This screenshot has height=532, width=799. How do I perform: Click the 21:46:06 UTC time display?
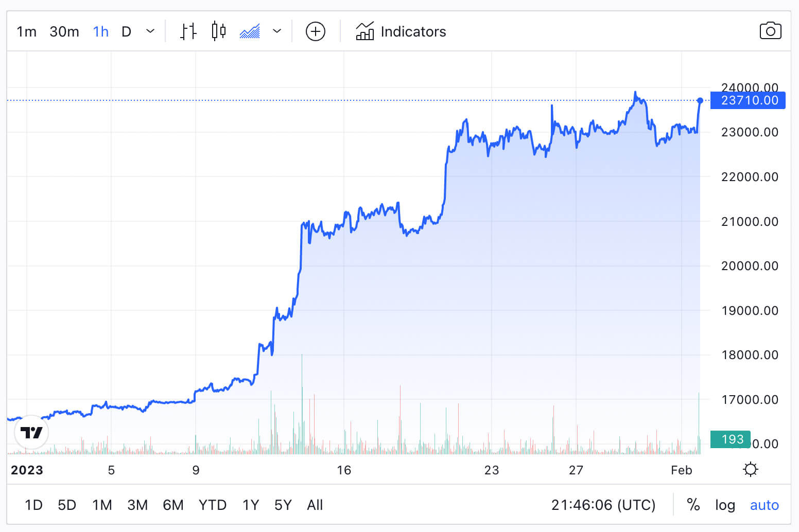click(604, 505)
